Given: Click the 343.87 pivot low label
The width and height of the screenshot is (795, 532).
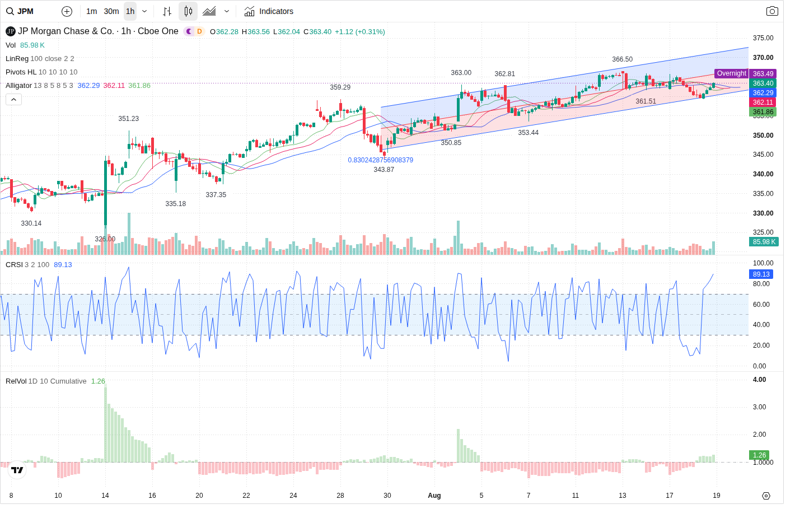Looking at the screenshot, I should point(384,170).
